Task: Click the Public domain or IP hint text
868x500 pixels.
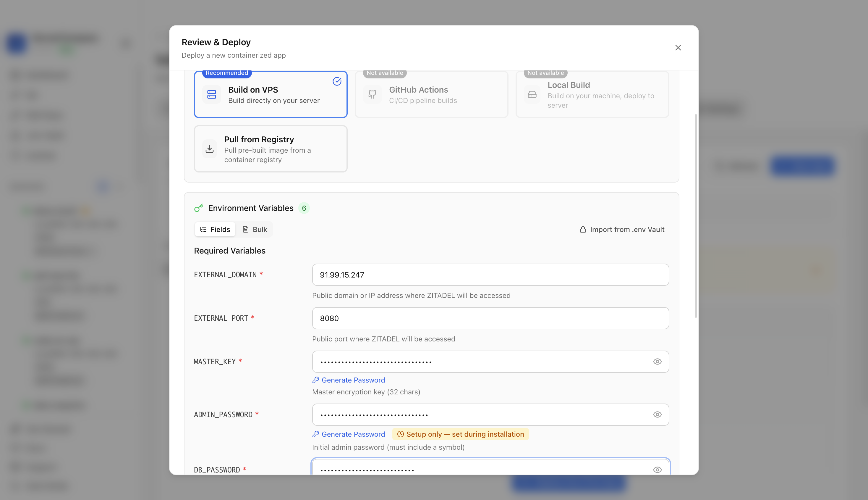Action: coord(411,296)
